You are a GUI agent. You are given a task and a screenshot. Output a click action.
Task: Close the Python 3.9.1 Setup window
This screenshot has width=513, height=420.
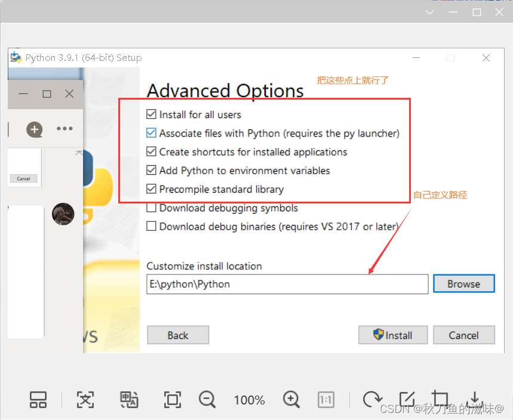pos(486,58)
